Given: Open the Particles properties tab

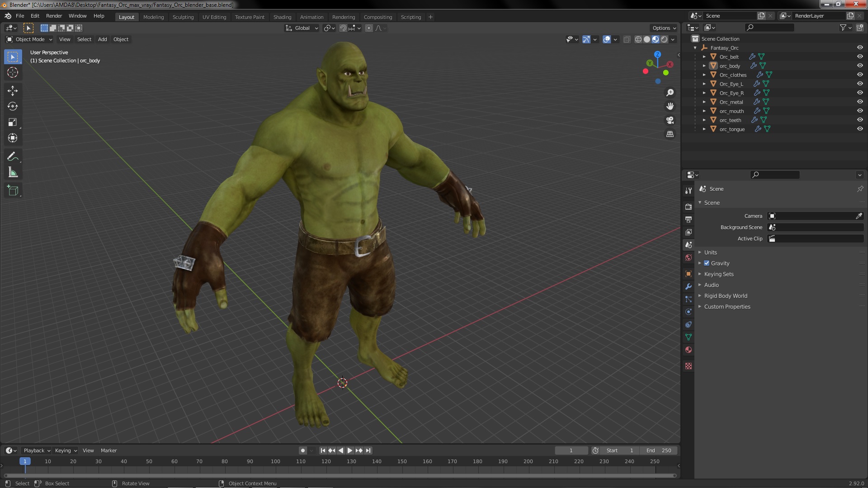Looking at the screenshot, I should tap(689, 299).
